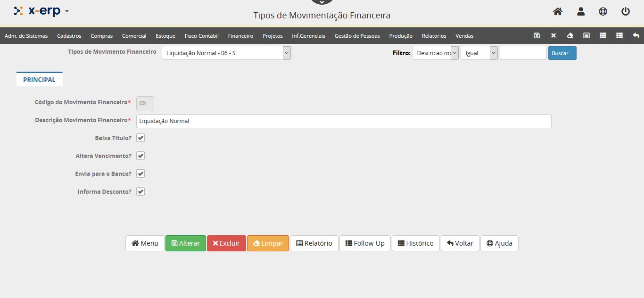Expand the chevron at top center
The height and width of the screenshot is (298, 644).
[322, 2]
